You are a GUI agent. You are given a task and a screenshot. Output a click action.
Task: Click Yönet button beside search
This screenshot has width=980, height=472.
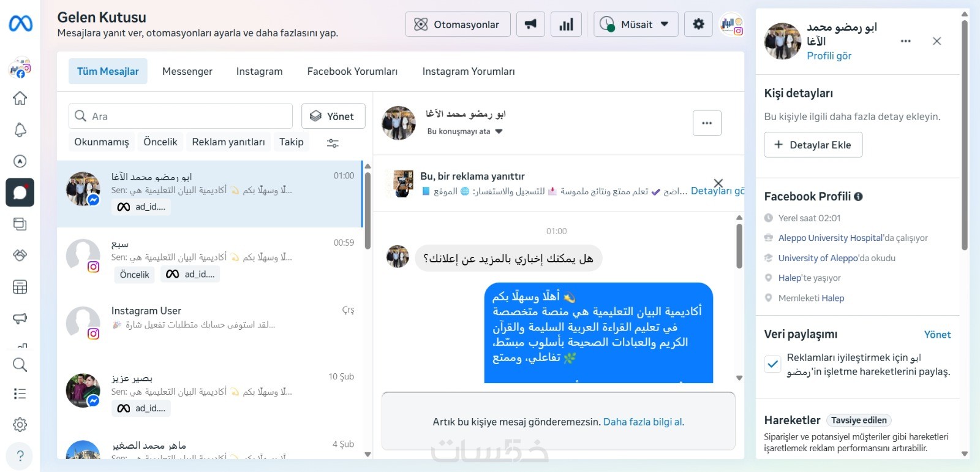click(333, 116)
